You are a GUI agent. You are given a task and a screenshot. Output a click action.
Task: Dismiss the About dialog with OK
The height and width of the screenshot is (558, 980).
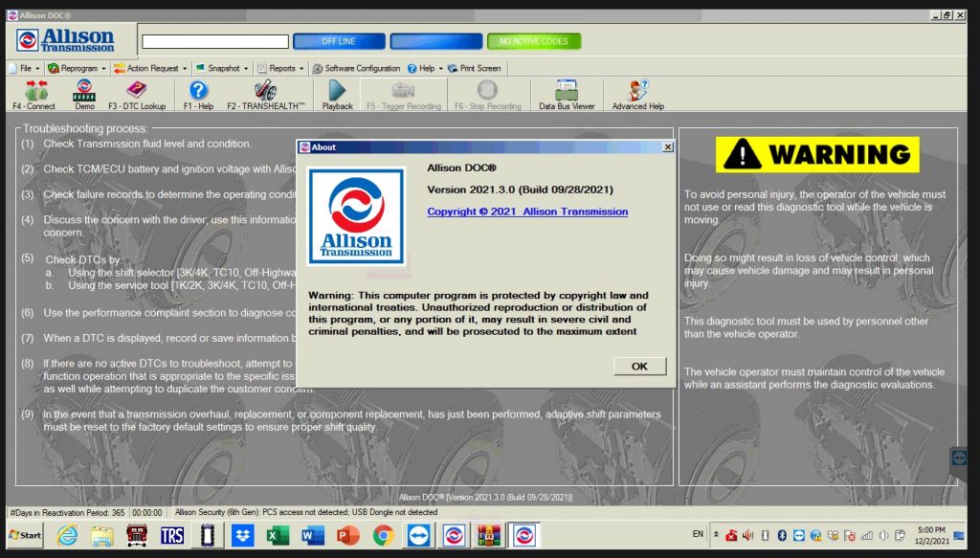coord(638,366)
